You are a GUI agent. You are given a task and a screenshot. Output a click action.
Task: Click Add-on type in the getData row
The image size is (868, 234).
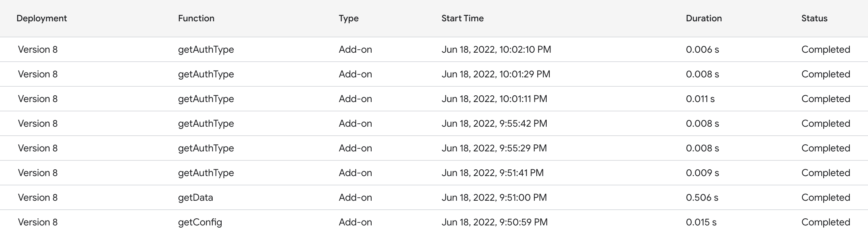(355, 197)
